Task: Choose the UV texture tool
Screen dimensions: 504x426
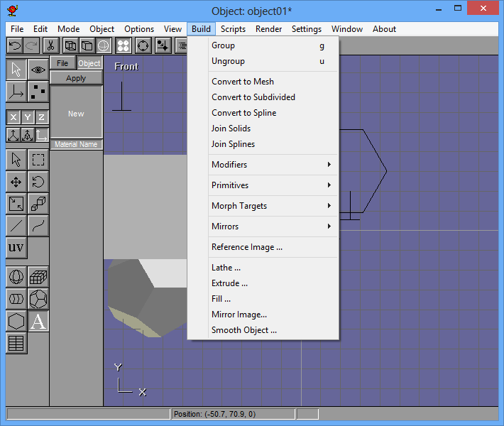Action: point(16,248)
